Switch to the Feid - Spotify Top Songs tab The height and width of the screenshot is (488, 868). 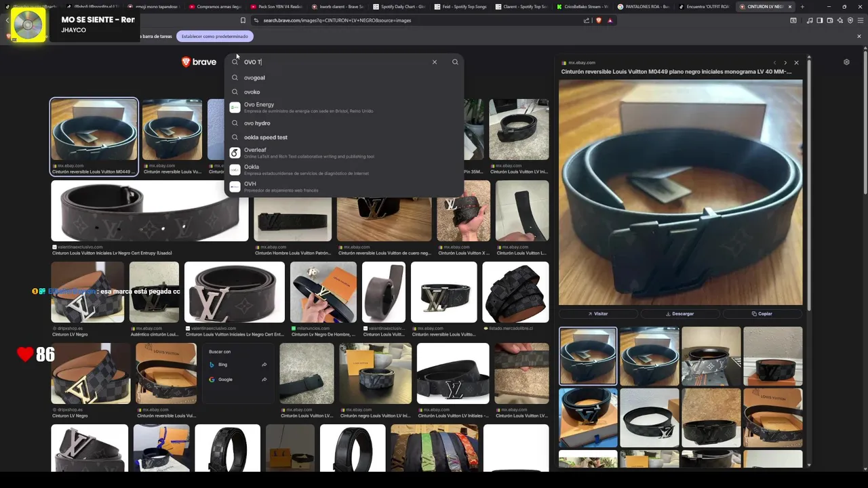pyautogui.click(x=461, y=6)
